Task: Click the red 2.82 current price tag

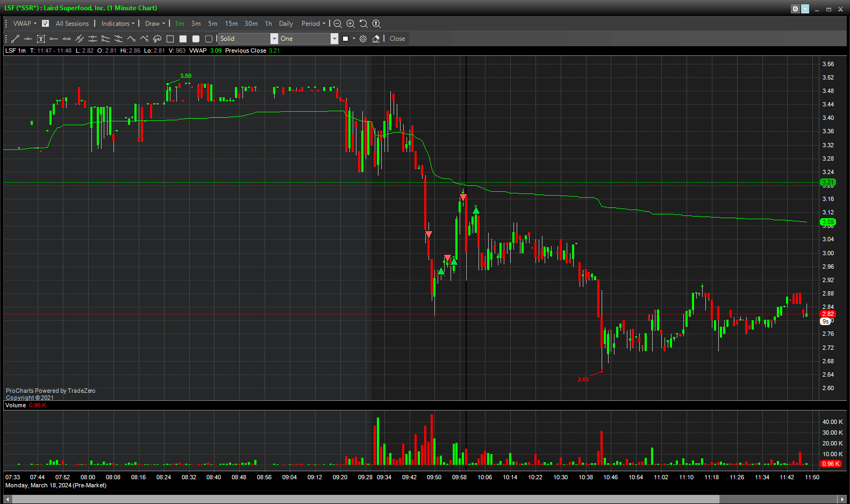Action: (828, 314)
